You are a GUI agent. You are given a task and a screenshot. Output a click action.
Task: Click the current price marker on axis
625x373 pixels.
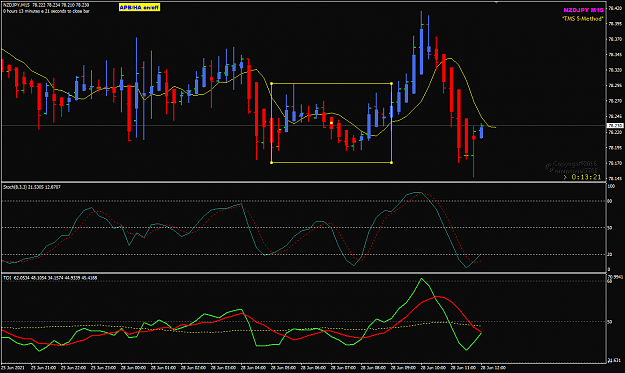point(615,126)
